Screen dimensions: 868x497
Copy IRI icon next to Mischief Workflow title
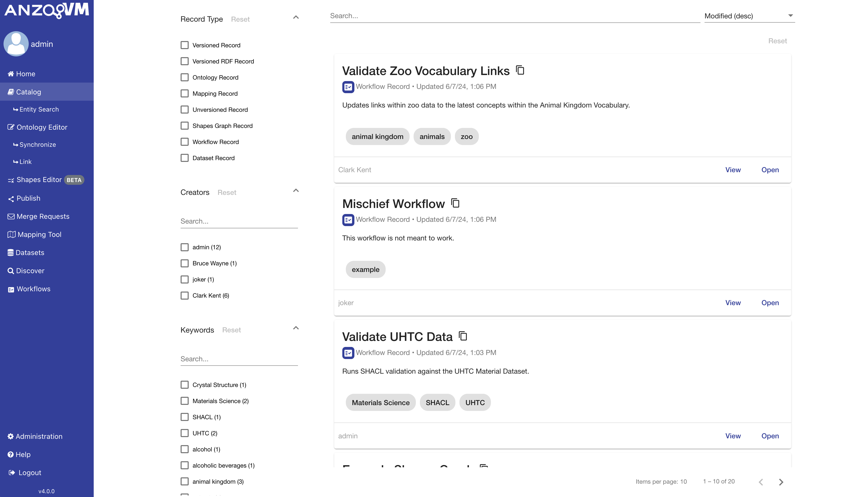[x=455, y=203]
